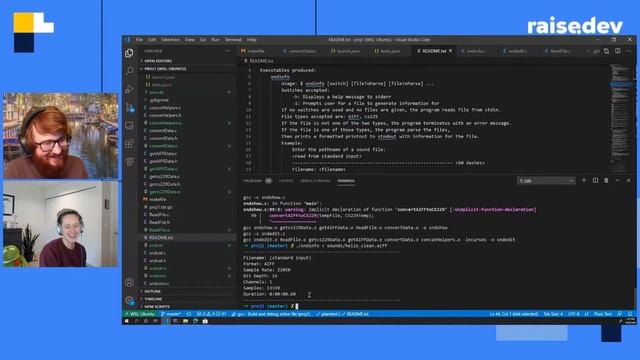This screenshot has width=640, height=360.
Task: Switch to the Output panel tab
Action: (x=286, y=180)
